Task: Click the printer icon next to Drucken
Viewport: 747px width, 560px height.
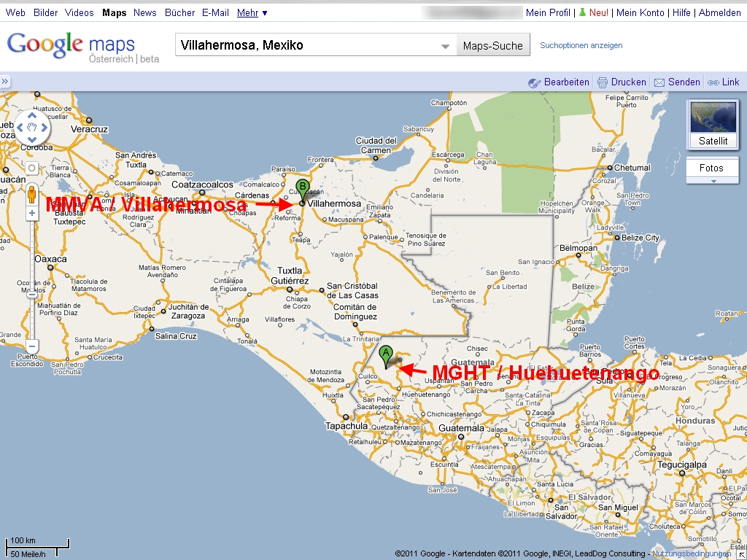Action: 602,82
